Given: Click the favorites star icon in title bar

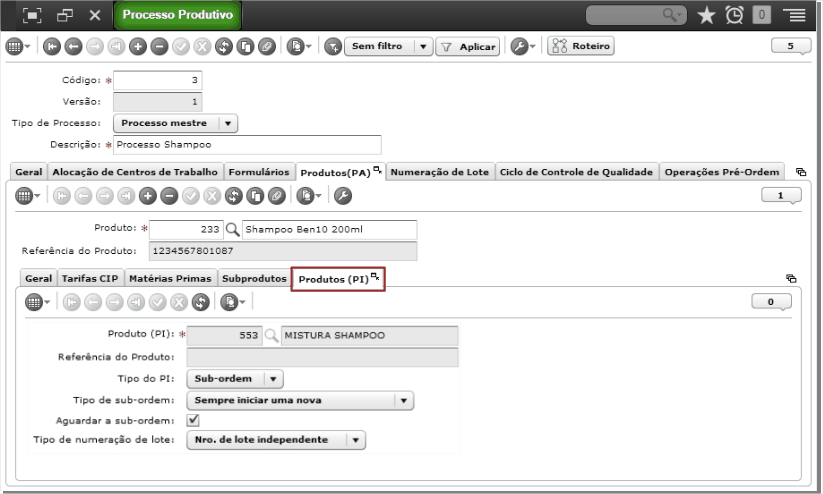Looking at the screenshot, I should click(706, 15).
